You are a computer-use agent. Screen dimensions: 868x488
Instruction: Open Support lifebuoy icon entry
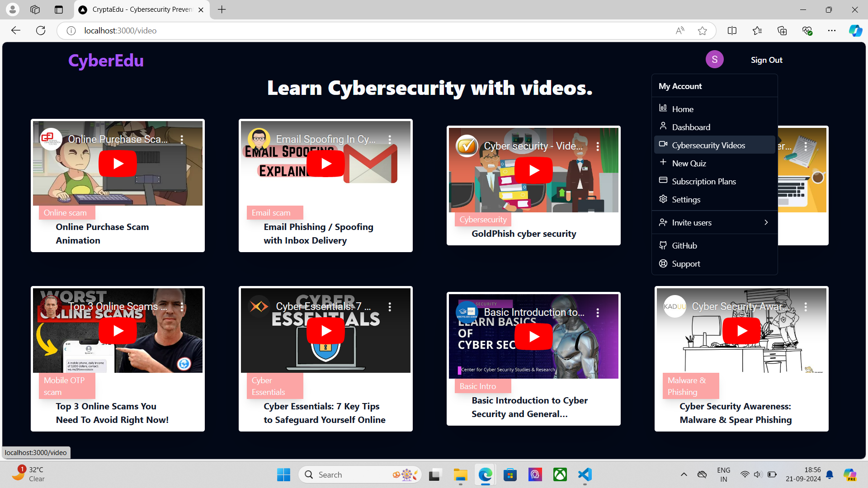663,263
